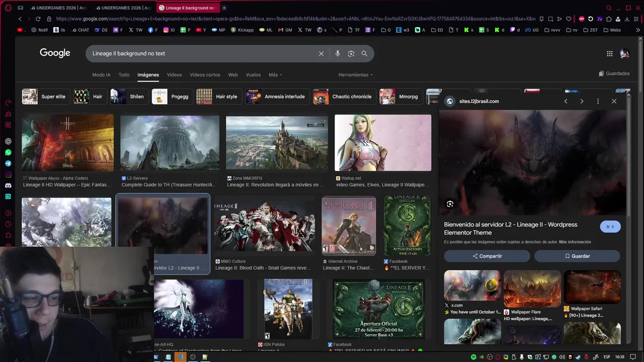Search inside image with Lens icon on preview
Viewport: 644px width, 362px height.
(x=450, y=204)
